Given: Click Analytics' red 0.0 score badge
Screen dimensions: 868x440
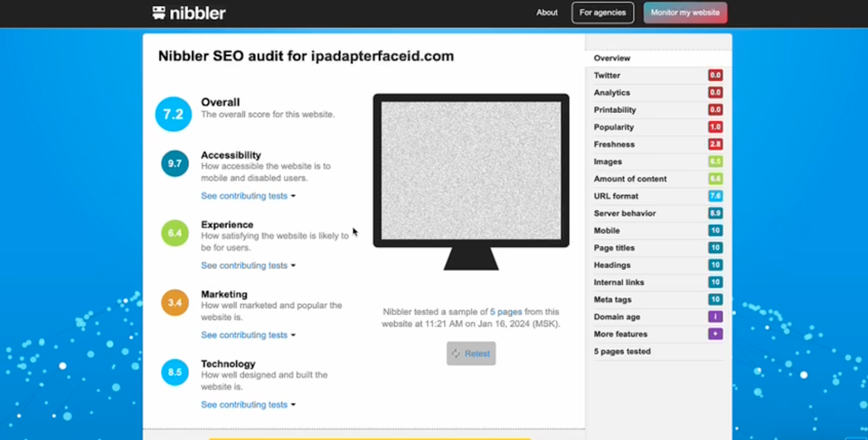Looking at the screenshot, I should (x=715, y=93).
